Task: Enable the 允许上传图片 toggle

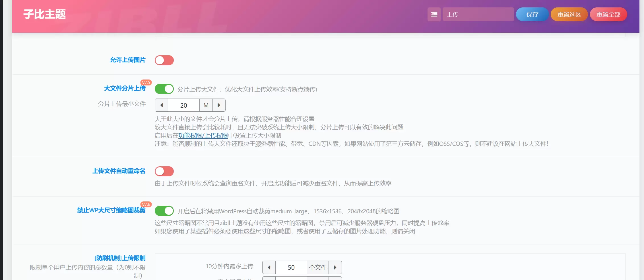Action: point(164,60)
